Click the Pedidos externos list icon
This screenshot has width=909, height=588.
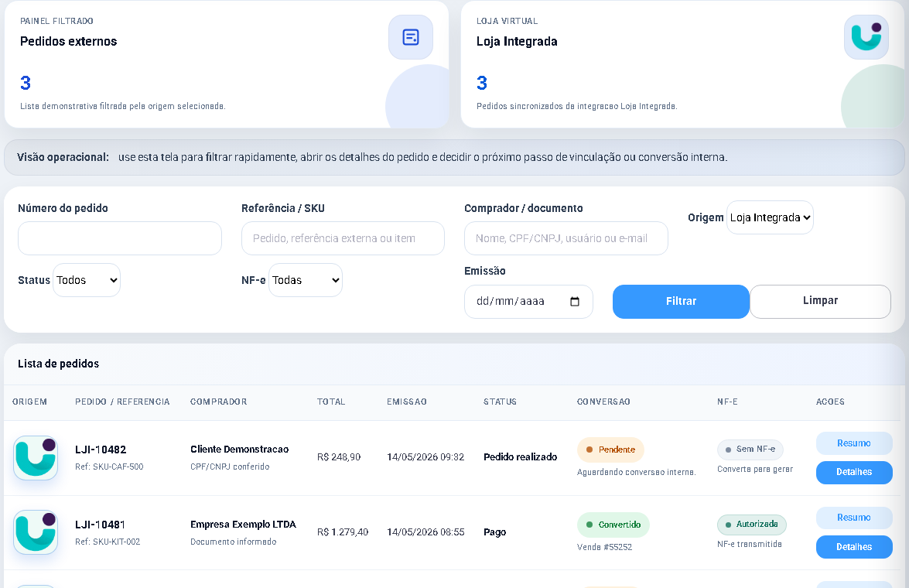pos(411,37)
